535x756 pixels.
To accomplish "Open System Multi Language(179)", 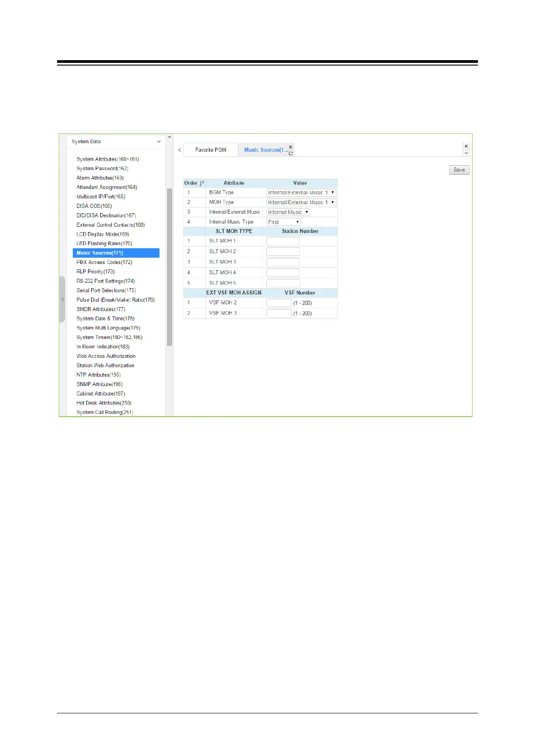I will pos(108,328).
